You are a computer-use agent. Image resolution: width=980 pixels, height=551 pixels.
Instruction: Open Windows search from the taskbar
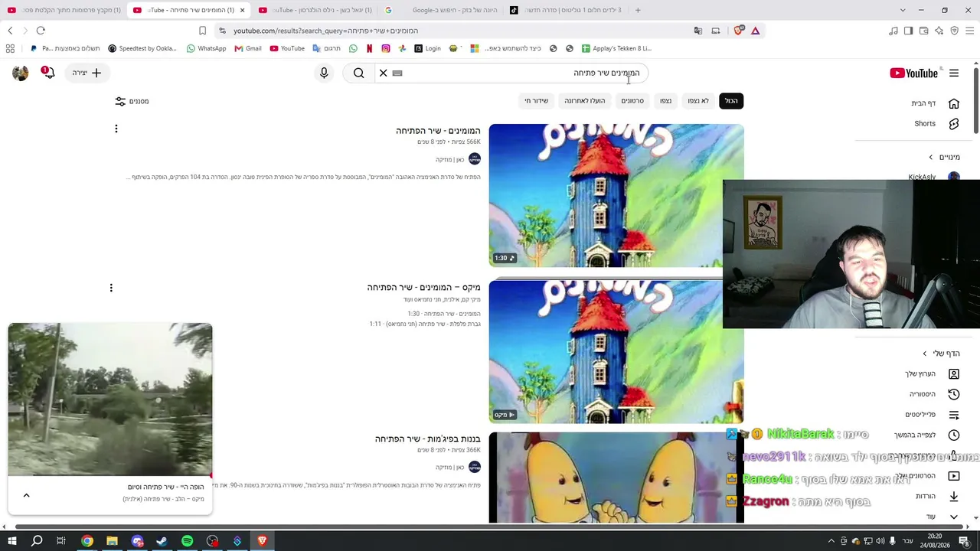tap(37, 541)
